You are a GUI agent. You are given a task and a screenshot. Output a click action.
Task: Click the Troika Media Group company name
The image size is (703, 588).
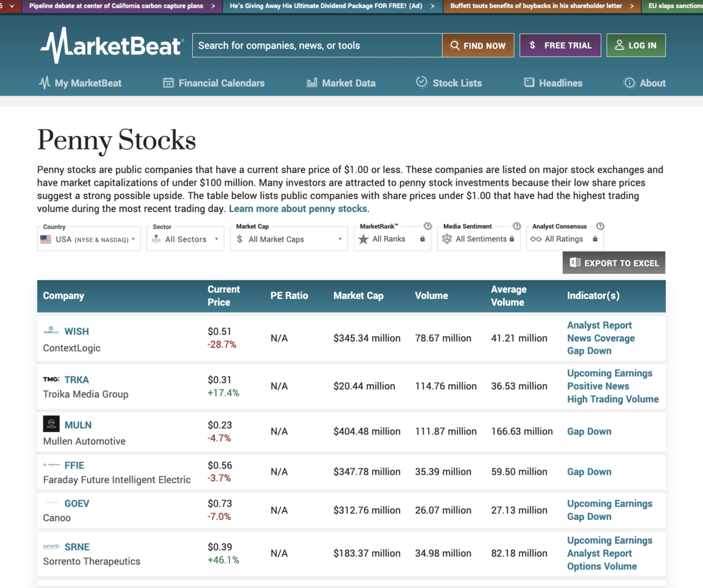86,394
